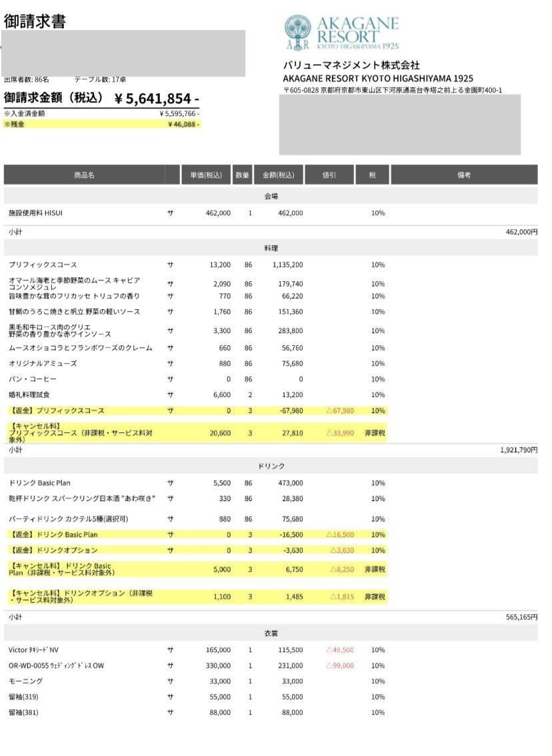Click the amount 473,000
552x756 pixels.
pos(291,483)
